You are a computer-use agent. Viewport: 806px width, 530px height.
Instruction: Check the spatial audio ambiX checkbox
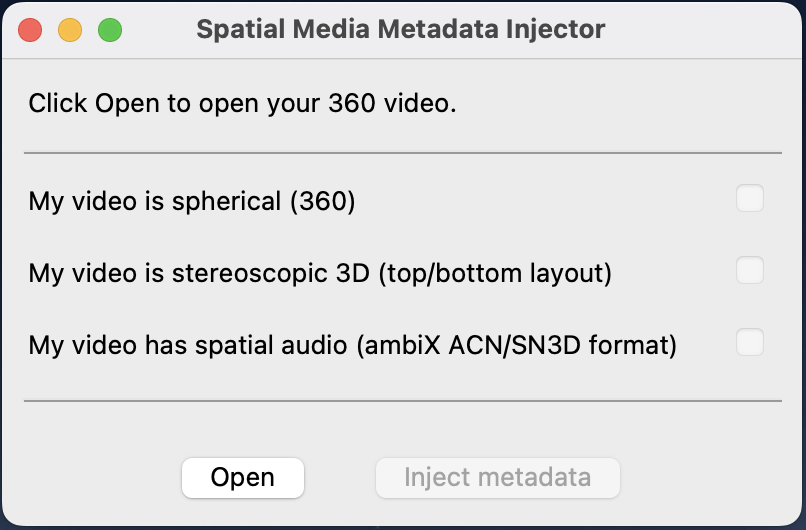click(749, 342)
